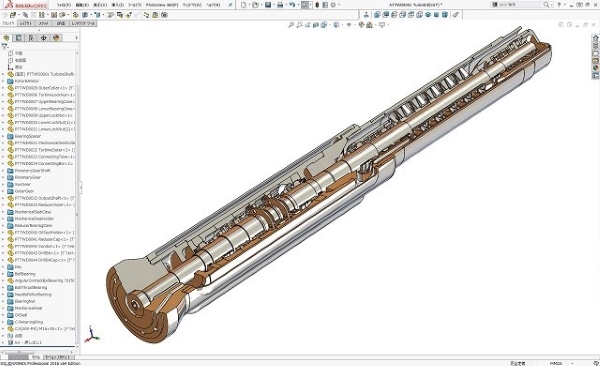Click the horizontal scrollbar below the feature tree

[38, 351]
